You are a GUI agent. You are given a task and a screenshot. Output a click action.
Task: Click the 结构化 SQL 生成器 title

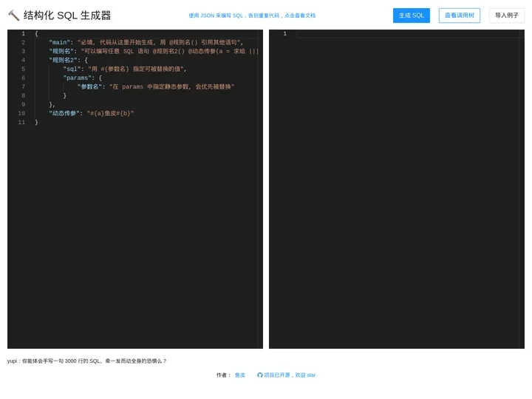[67, 16]
